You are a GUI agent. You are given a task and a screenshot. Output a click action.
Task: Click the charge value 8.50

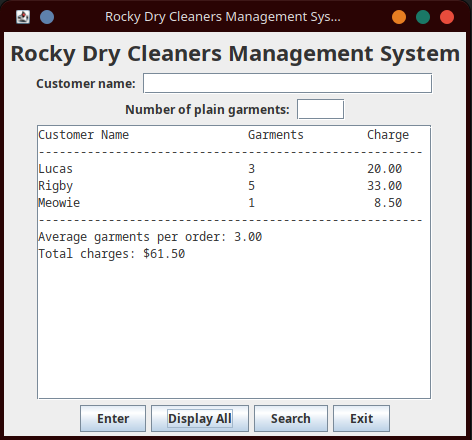pyautogui.click(x=388, y=203)
